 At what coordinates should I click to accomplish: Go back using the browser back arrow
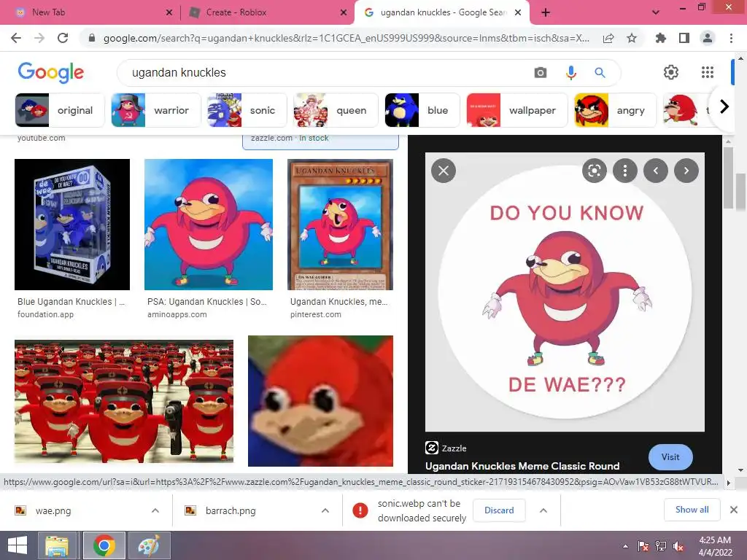[x=16, y=38]
